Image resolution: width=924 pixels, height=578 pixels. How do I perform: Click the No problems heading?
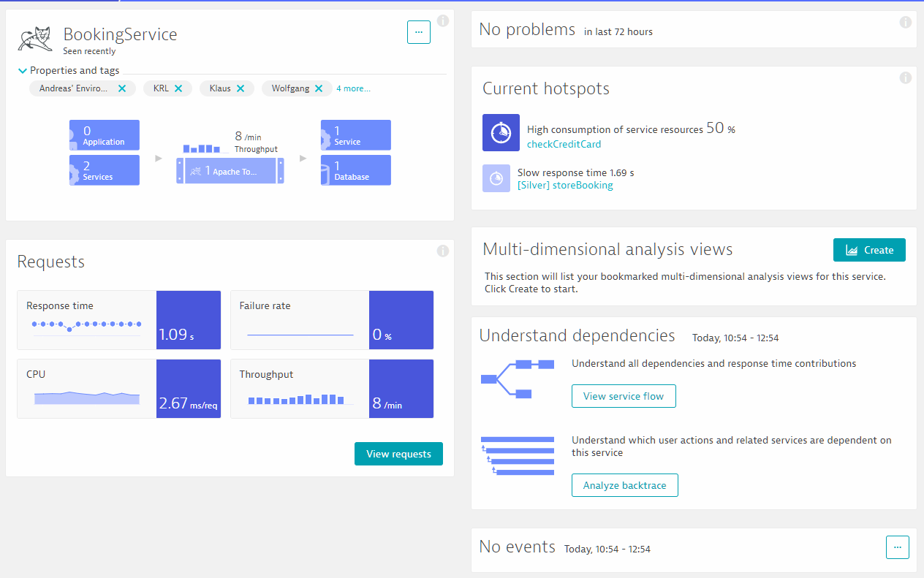527,30
